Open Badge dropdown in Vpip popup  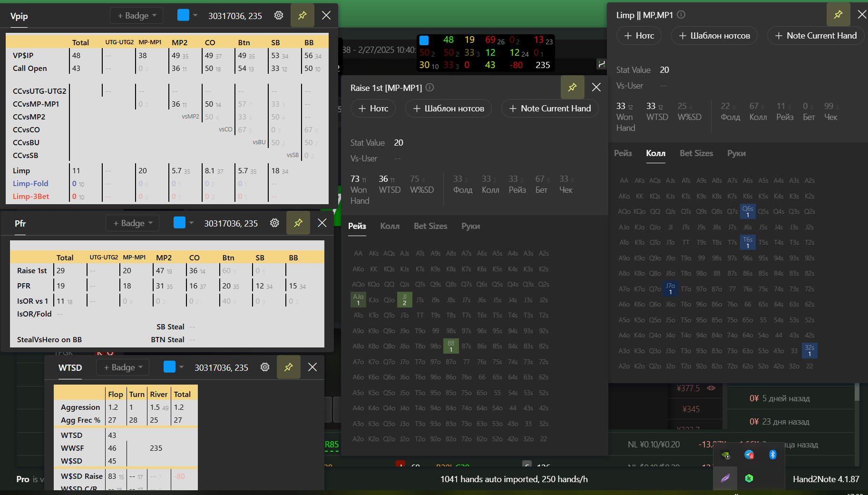[137, 16]
